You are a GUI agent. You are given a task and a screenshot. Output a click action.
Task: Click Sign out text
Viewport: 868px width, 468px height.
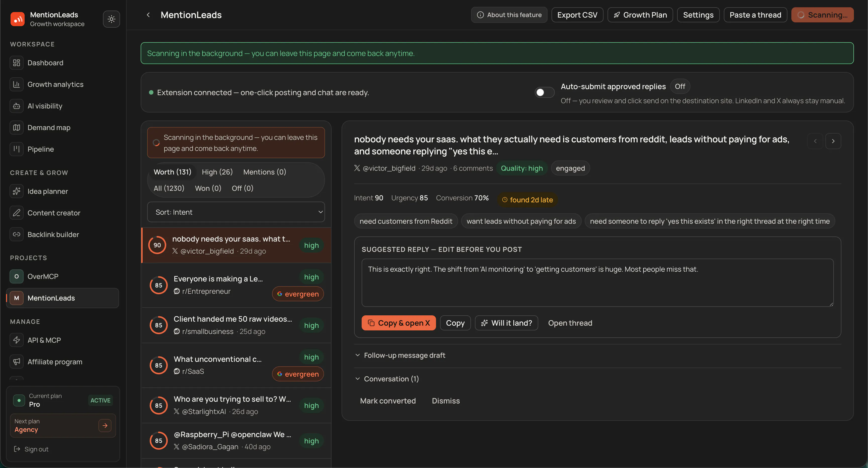click(x=36, y=449)
